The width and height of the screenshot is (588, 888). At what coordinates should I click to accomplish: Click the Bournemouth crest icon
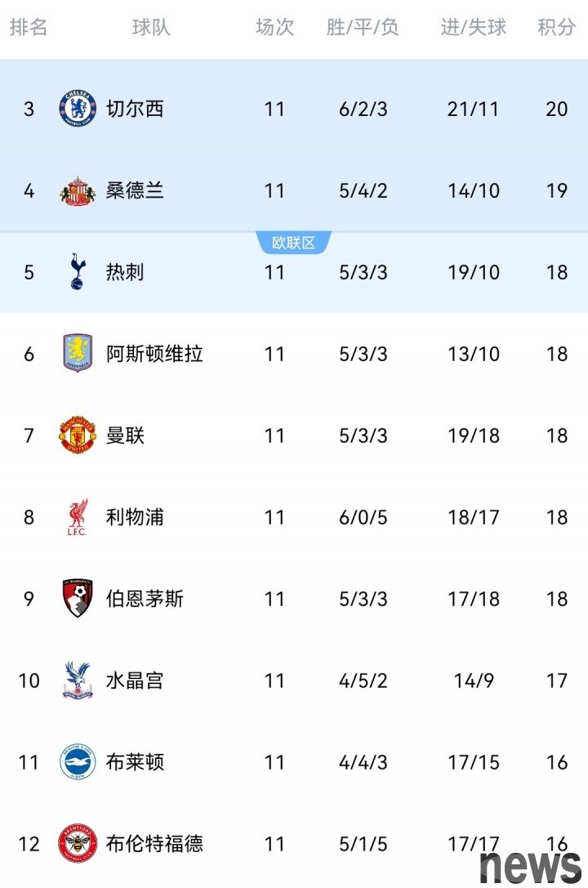pyautogui.click(x=78, y=599)
